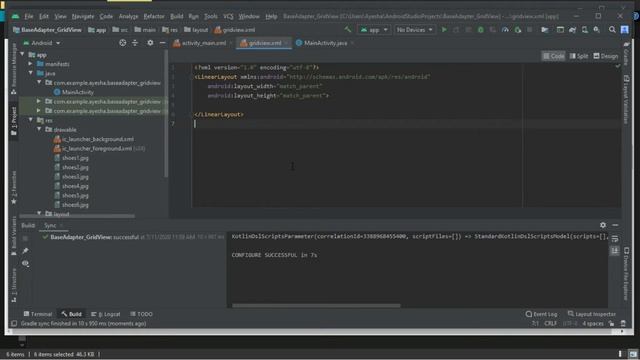This screenshot has height=360, width=640.
Task: Collapse all in Project panel
Action: coord(135,43)
